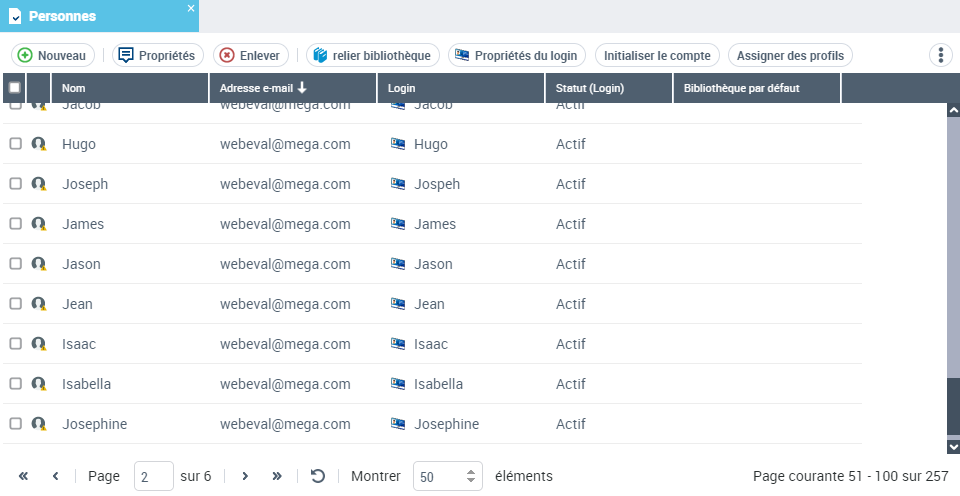Click the person icon beside Jason
Image resolution: width=960 pixels, height=496 pixels.
pyautogui.click(x=39, y=264)
